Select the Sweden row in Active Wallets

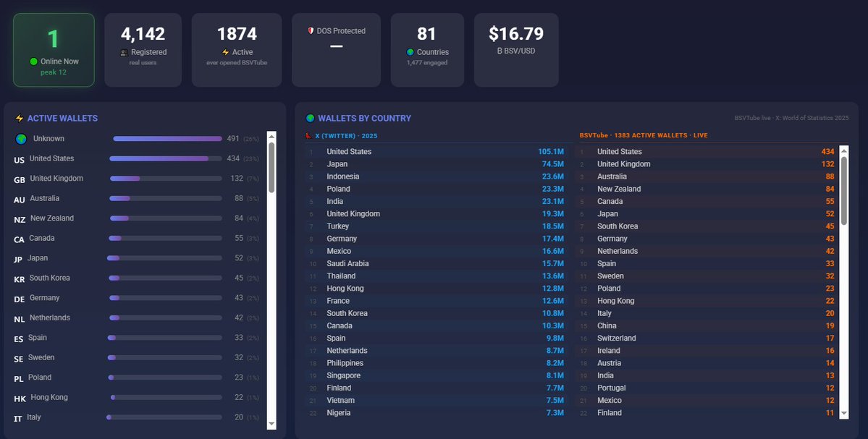click(x=136, y=358)
